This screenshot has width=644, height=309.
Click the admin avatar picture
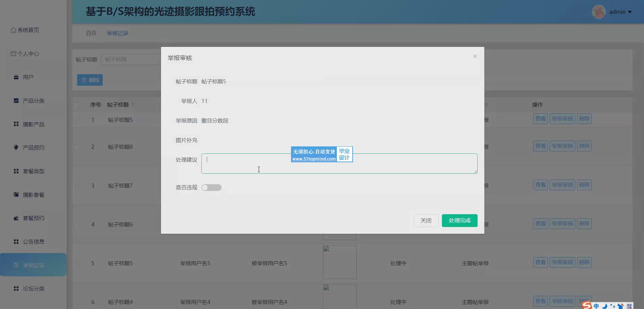pos(599,12)
